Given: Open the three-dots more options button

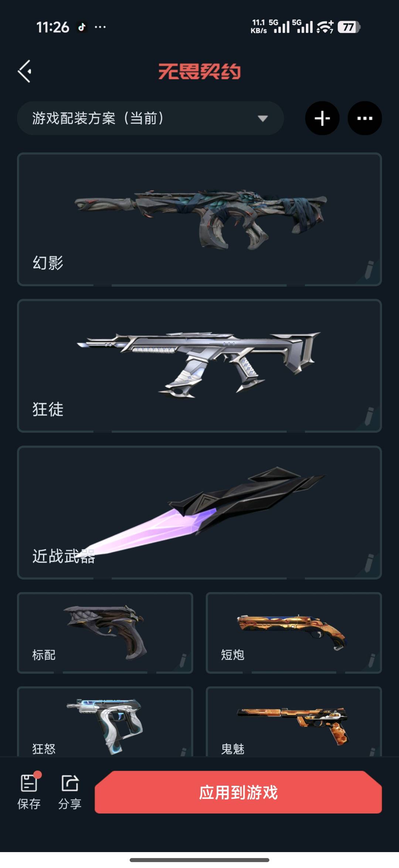Looking at the screenshot, I should click(x=365, y=118).
